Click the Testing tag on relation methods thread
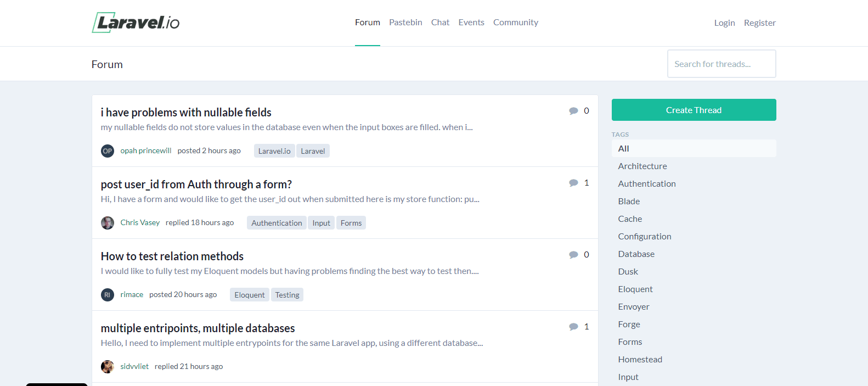Screen dimensions: 868x386 click(288, 295)
